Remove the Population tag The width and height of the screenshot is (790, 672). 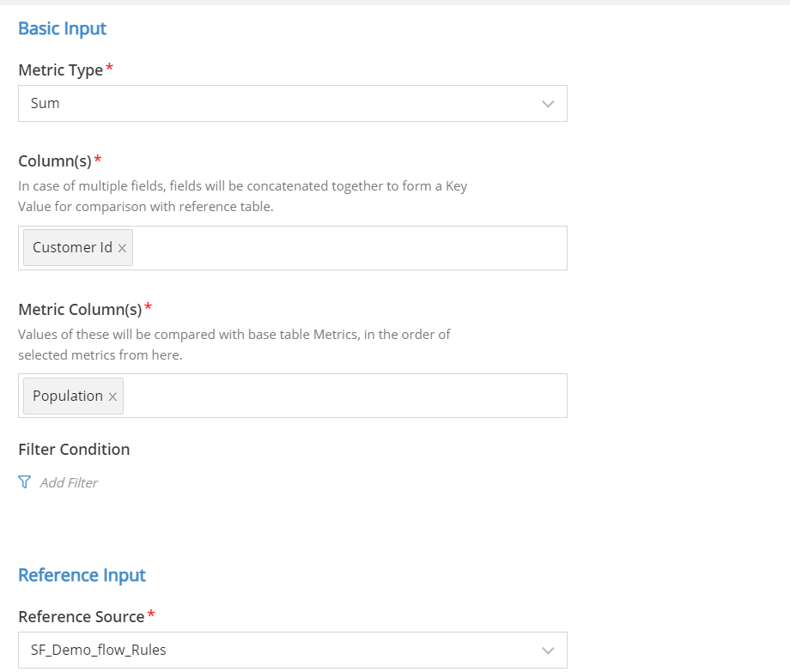112,397
